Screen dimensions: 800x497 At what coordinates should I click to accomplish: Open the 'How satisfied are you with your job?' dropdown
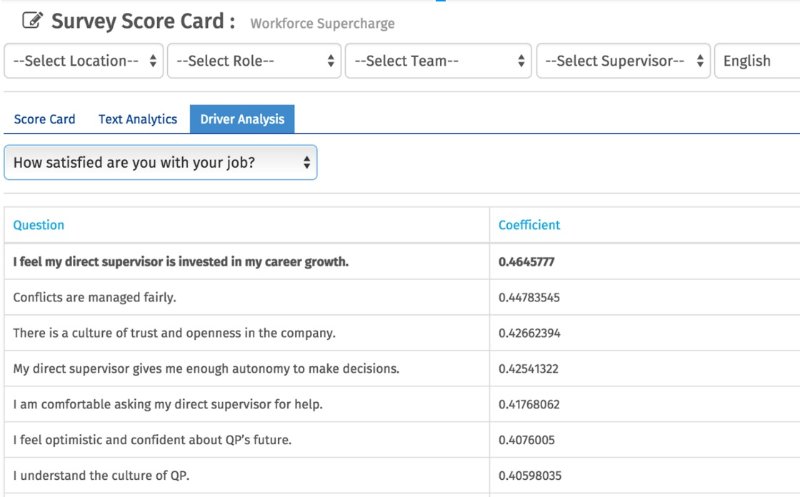click(x=161, y=162)
